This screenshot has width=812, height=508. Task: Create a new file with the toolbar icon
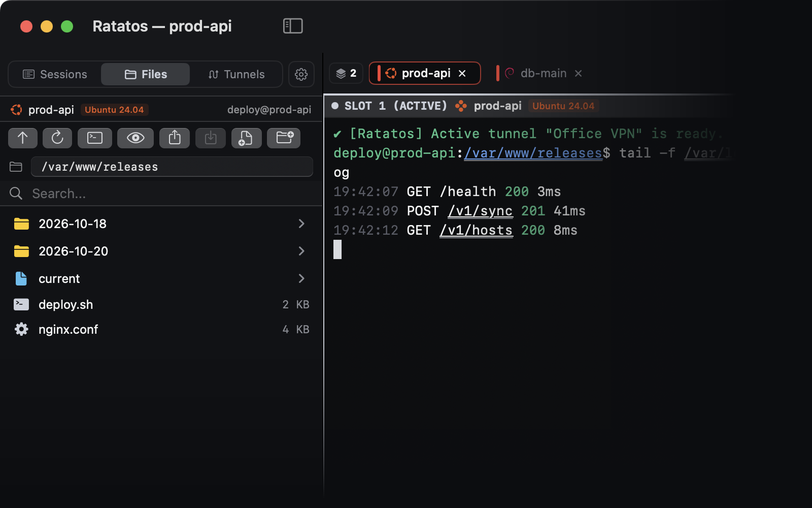tap(246, 138)
